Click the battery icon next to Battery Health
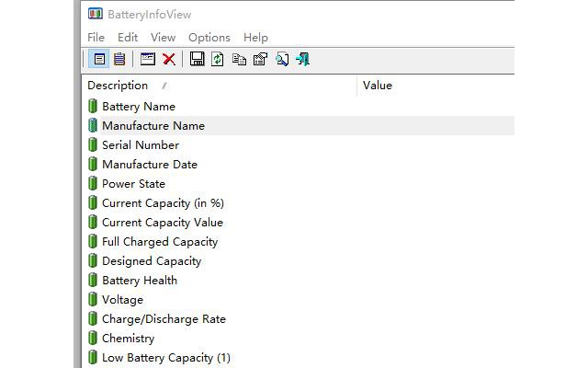The image size is (588, 368). point(93,280)
